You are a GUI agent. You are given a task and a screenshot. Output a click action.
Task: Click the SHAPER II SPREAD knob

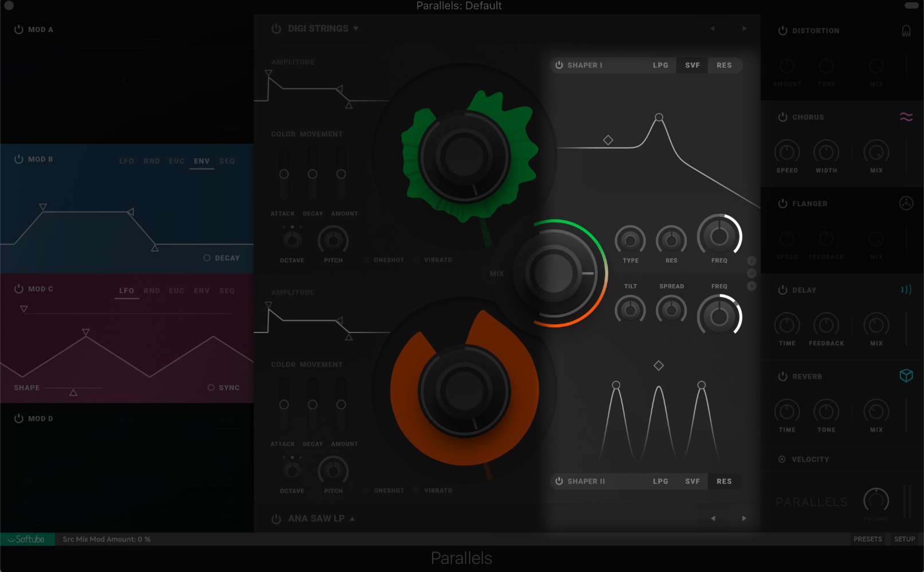671,310
